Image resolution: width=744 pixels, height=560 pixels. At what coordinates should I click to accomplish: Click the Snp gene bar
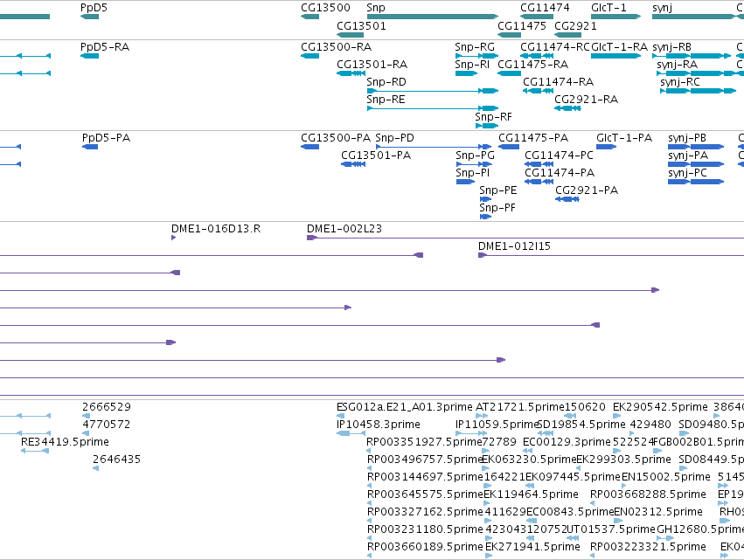433,17
